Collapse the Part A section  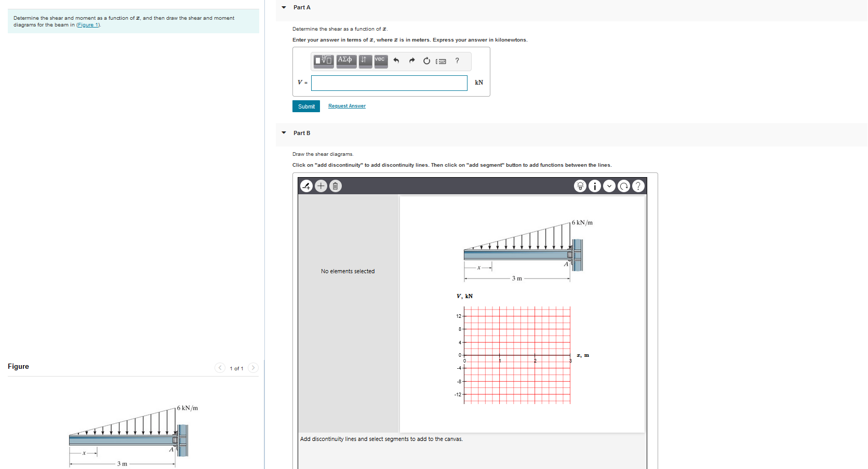(284, 7)
